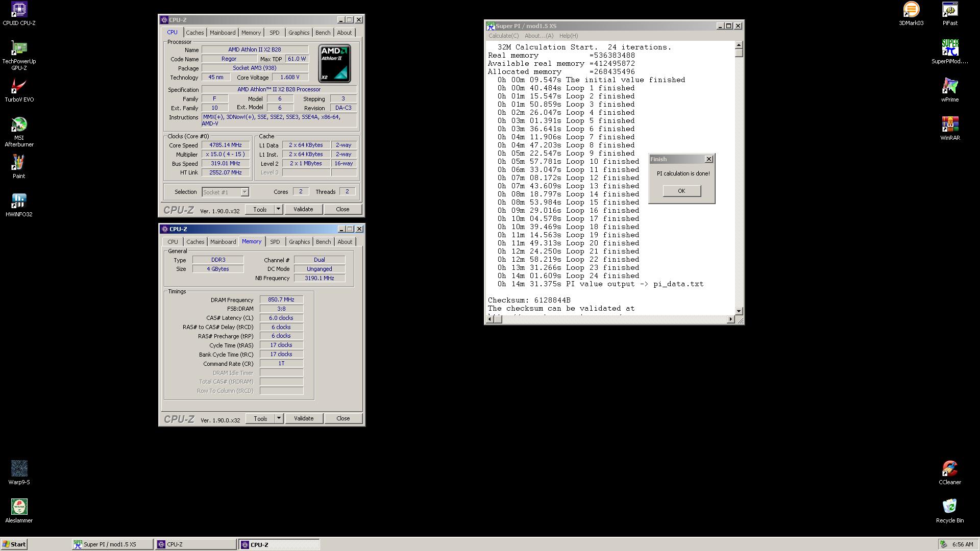Viewport: 980px width, 551px height.
Task: Open the Paint desktop shortcut
Action: pyautogui.click(x=19, y=167)
